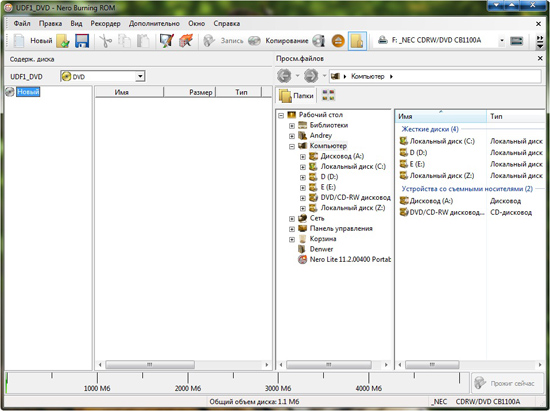Open the compilation info checkmark icon
The width and height of the screenshot is (550, 411).
166,41
